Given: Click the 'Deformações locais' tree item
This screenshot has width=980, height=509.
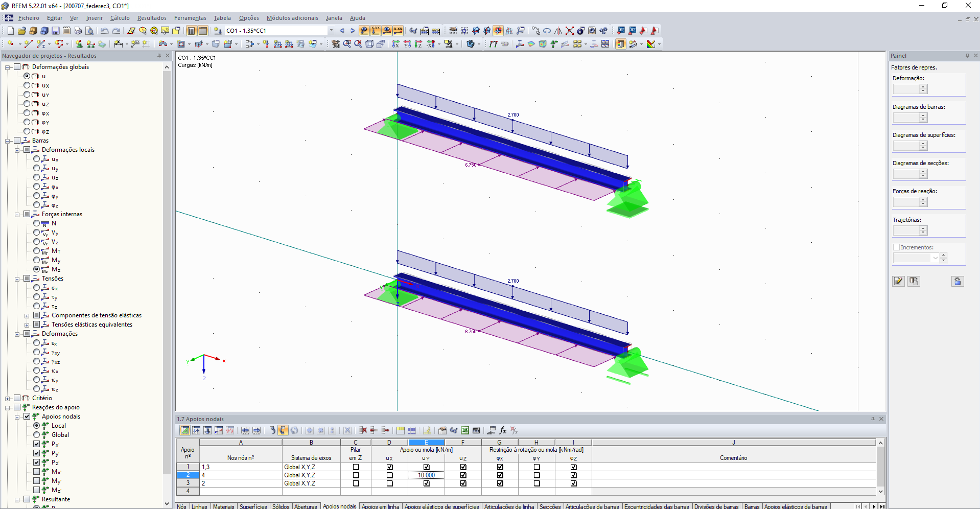Looking at the screenshot, I should pyautogui.click(x=68, y=150).
